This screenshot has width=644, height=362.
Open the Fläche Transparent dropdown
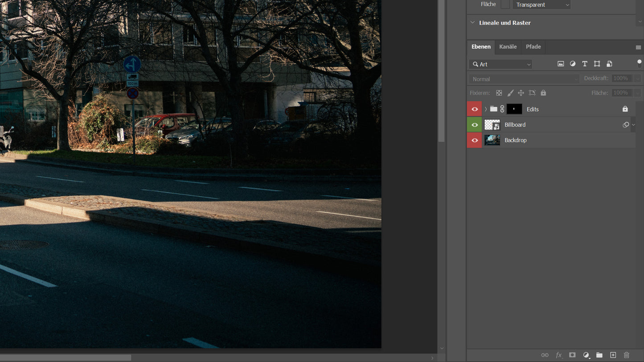click(541, 5)
